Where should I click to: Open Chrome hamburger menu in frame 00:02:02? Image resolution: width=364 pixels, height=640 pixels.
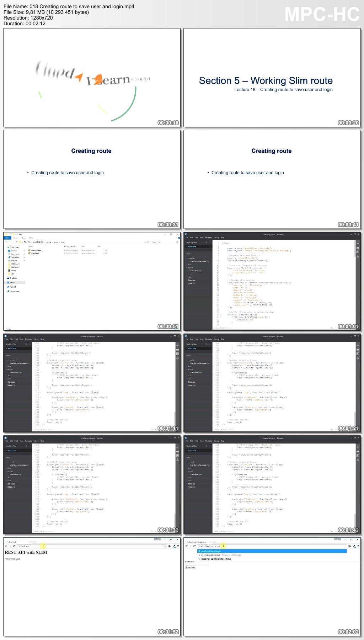[358, 546]
